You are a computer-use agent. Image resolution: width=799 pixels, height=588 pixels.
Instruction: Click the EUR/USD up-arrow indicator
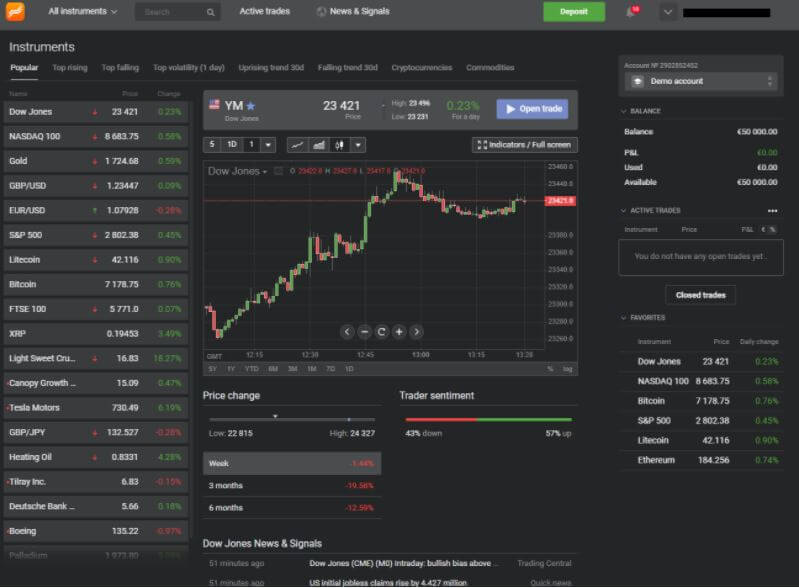pos(95,210)
